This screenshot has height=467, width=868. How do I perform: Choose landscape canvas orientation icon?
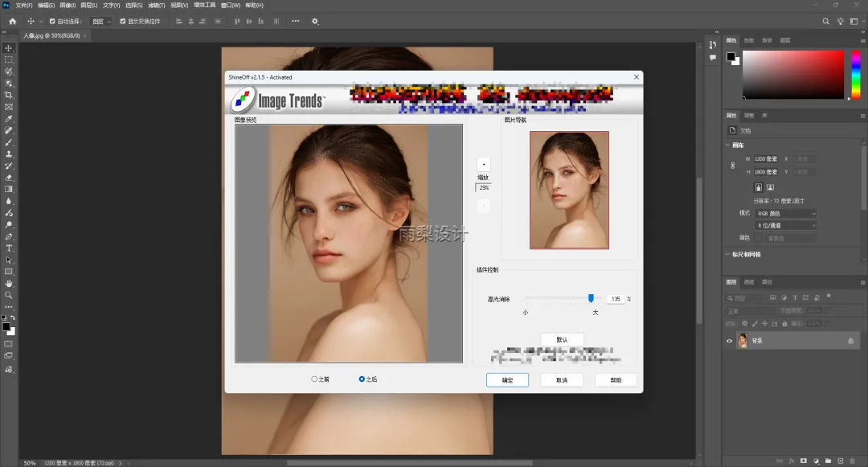click(x=770, y=187)
